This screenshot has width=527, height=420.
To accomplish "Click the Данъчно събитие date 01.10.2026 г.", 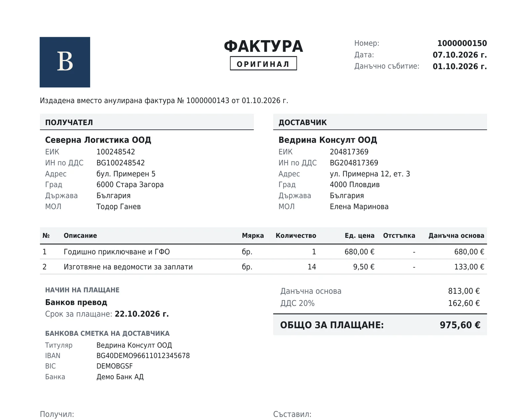I will click(x=460, y=66).
